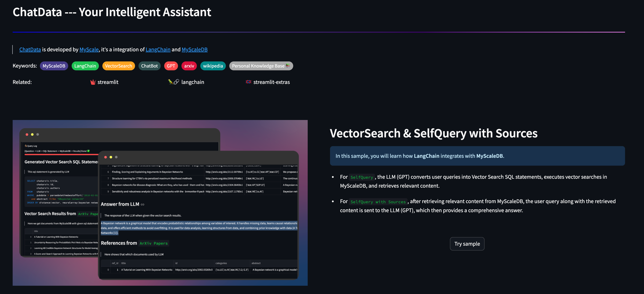
Task: Click the ChatData Your Intelligent Assistant title
Action: 112,12
